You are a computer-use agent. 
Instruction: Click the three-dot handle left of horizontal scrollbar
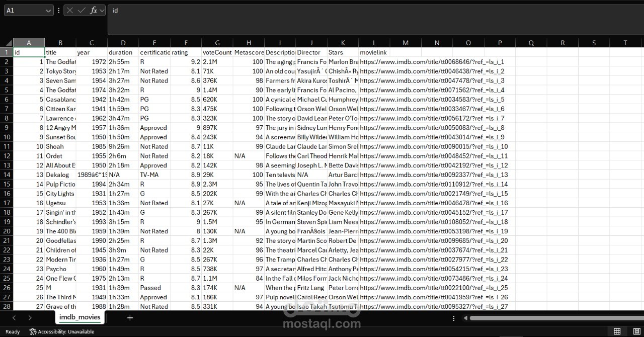pos(454,318)
